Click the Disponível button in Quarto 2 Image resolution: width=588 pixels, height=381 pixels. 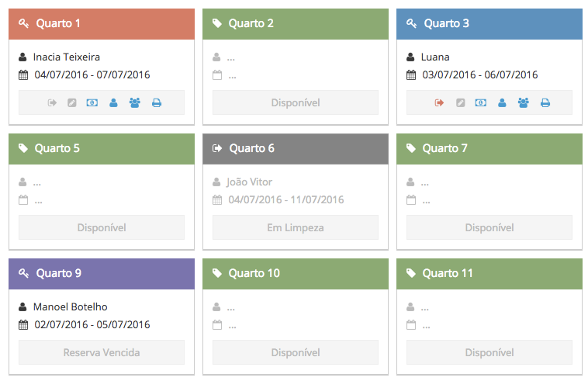pyautogui.click(x=296, y=102)
